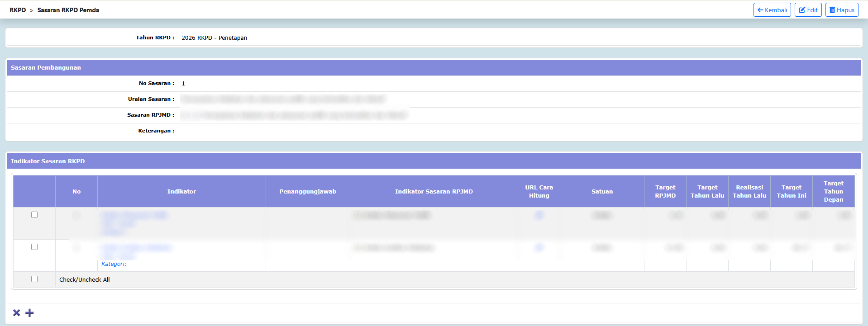Tick the second indicator row checkbox
Image resolution: width=868 pixels, height=326 pixels.
coord(34,247)
